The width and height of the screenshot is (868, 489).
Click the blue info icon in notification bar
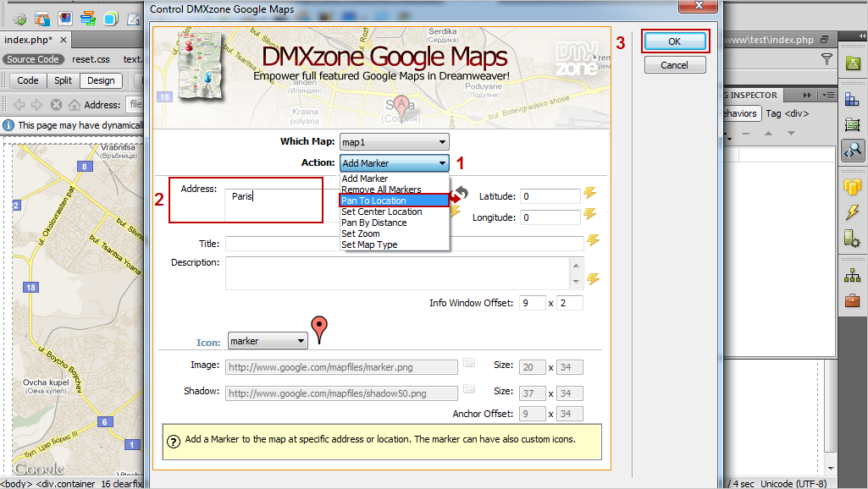click(8, 125)
